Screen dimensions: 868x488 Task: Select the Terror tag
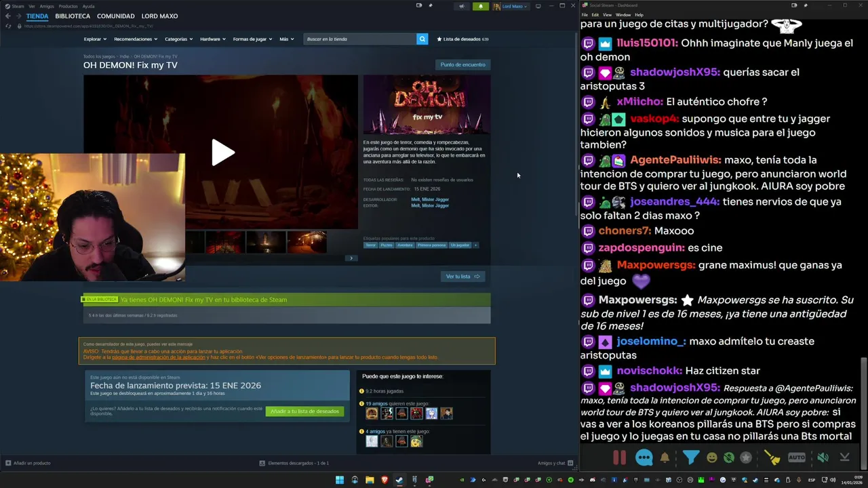(x=370, y=245)
